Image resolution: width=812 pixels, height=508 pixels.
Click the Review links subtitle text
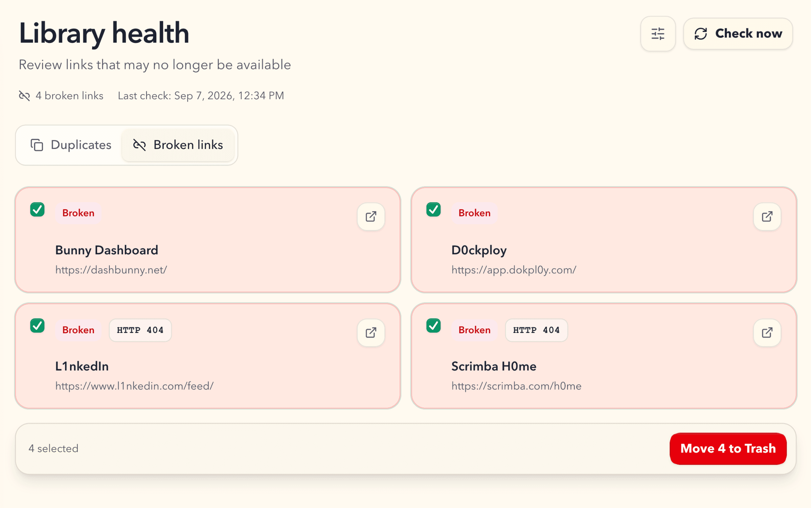tap(155, 65)
